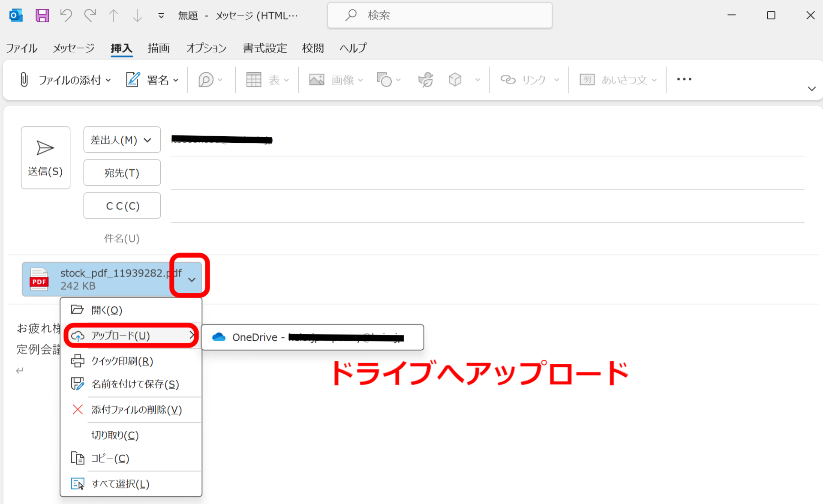
Task: Open the 校閲 tab
Action: (313, 48)
